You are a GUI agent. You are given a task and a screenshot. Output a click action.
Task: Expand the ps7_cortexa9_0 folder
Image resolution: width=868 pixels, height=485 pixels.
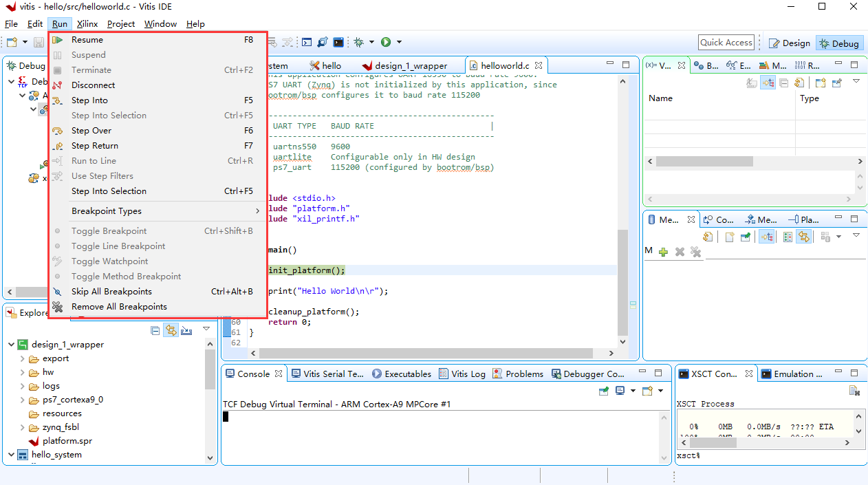[23, 400]
